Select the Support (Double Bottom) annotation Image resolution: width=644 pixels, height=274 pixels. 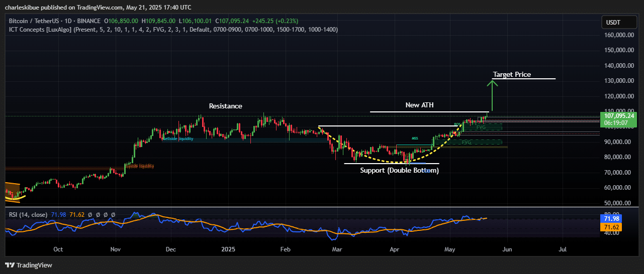point(400,171)
